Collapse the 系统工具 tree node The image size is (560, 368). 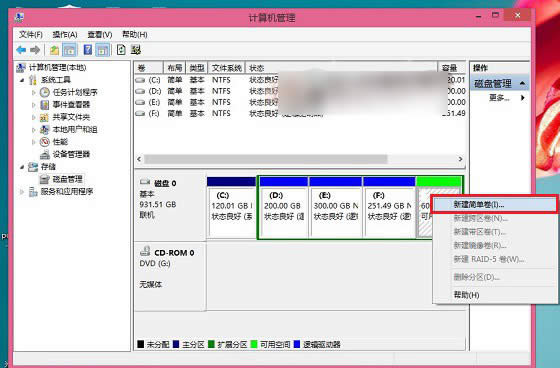point(22,80)
